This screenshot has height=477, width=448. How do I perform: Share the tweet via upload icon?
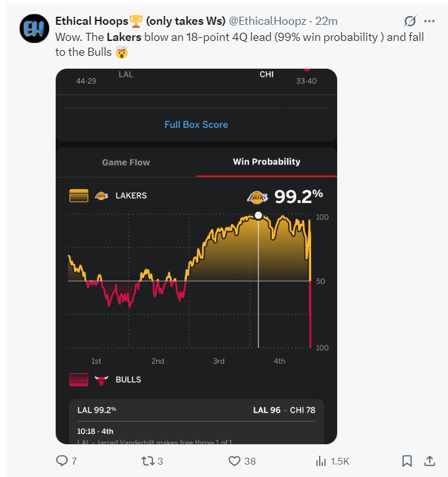click(429, 460)
